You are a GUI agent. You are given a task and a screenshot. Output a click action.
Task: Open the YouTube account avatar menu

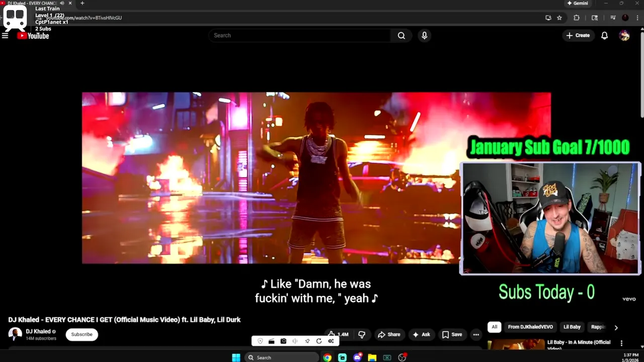click(x=624, y=36)
